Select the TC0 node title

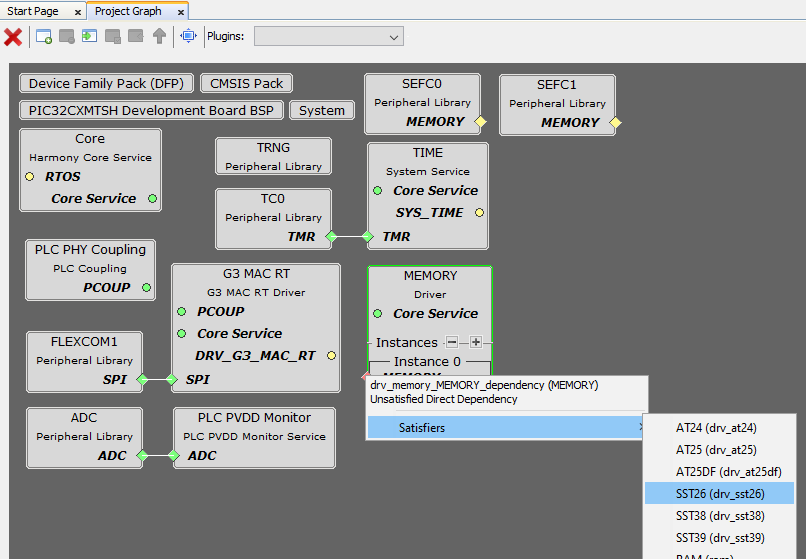[x=272, y=199]
